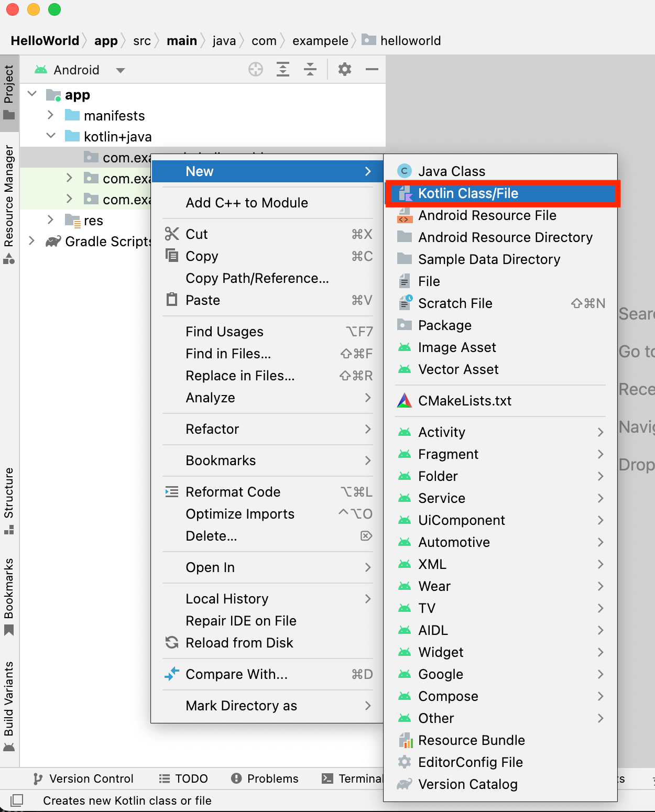
Task: Choose Java Class in the submenu
Action: click(451, 171)
